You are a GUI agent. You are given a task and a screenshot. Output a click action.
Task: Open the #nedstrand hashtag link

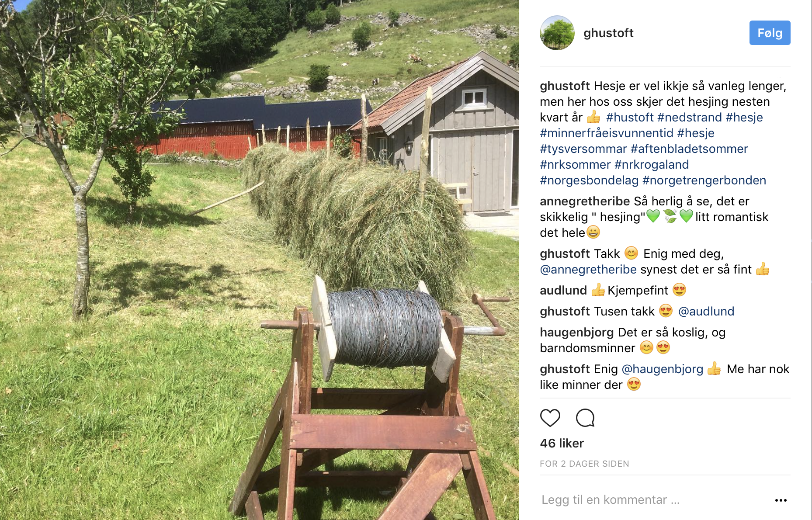pos(689,117)
